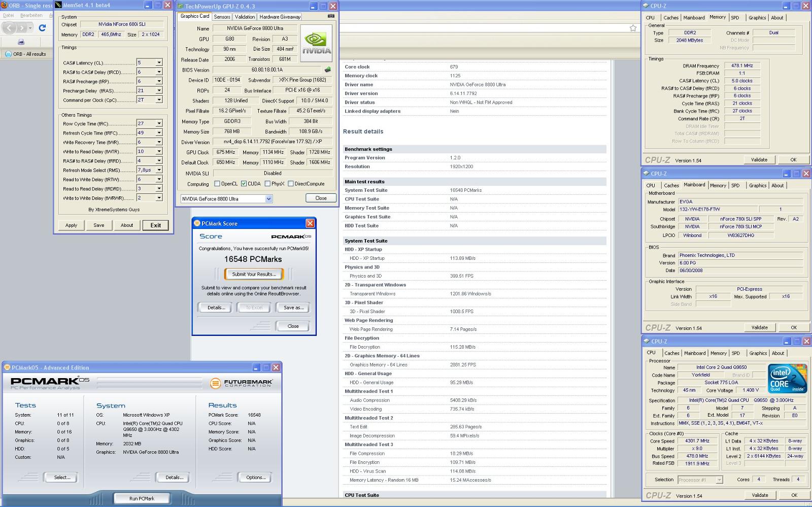The image size is (812, 507).
Task: Bookmark the page with the star icon
Action: point(633,28)
